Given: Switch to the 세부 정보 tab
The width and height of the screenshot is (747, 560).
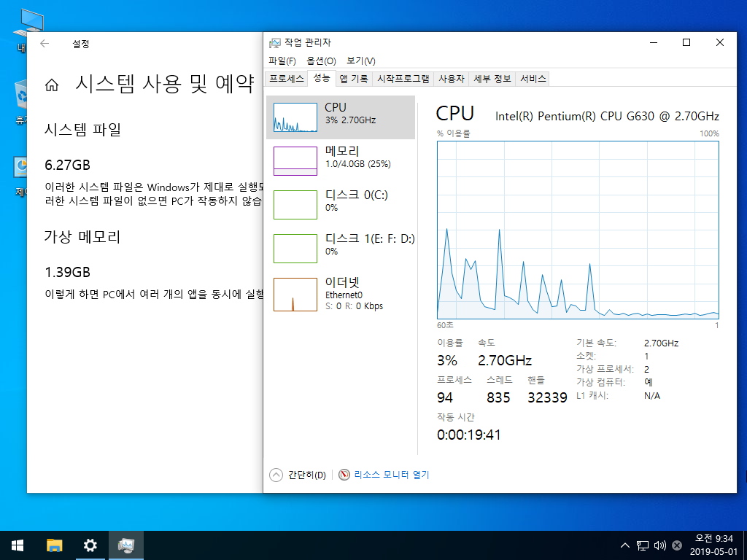Looking at the screenshot, I should (x=492, y=79).
